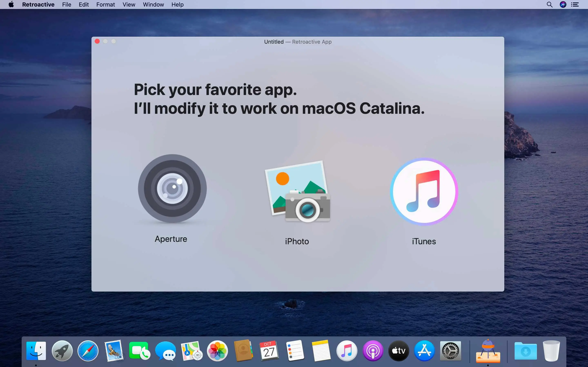Open Spotlight search in the menu bar

click(550, 4)
